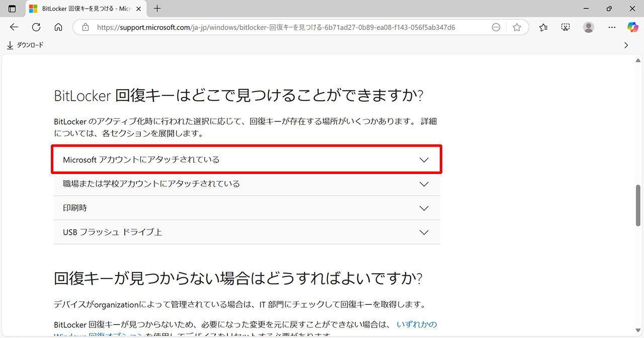Viewport: 644px width, 338px height.
Task: Go to the browser home page
Action: [58, 27]
